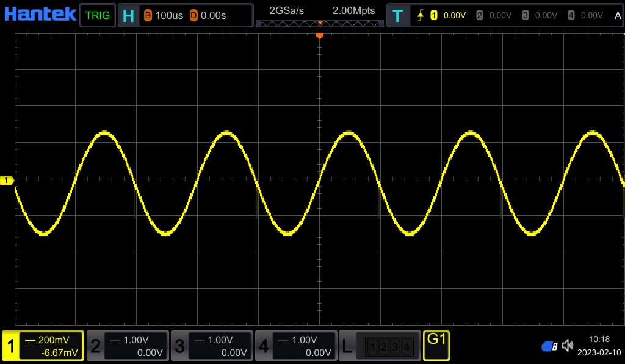Enable Channel 3

click(179, 346)
